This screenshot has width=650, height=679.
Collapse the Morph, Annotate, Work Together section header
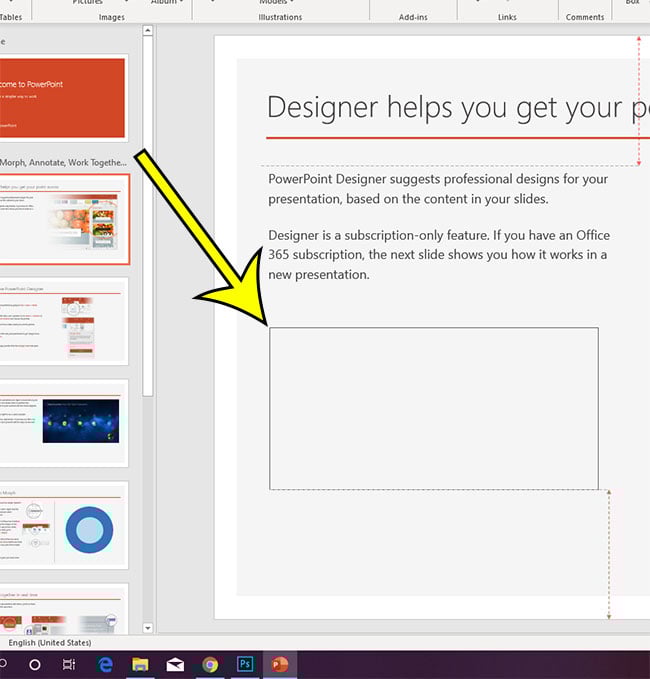[x=63, y=162]
